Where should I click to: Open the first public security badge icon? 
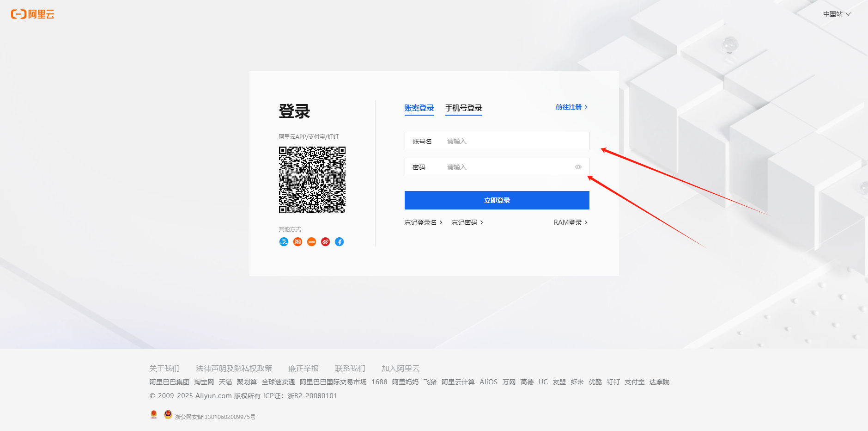pos(154,414)
